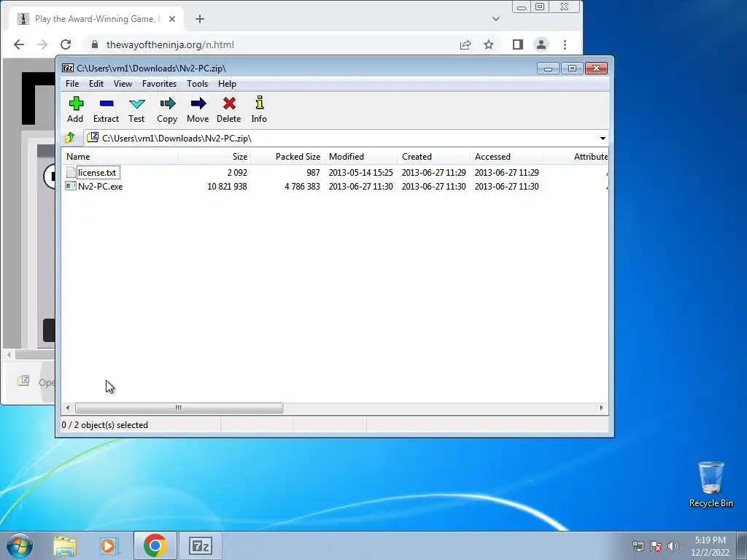Click the '0 / 2 object(s) selected' status text
This screenshot has width=747, height=560.
click(x=105, y=425)
